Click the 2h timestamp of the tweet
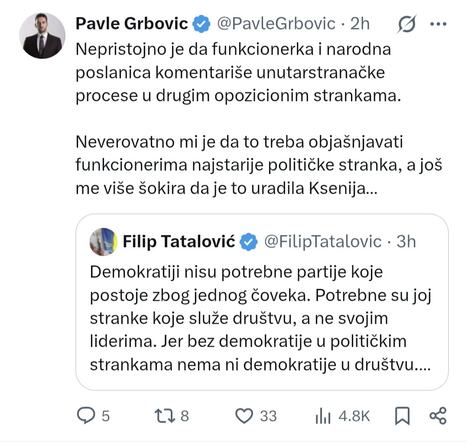This screenshot has height=443, width=468. (360, 24)
